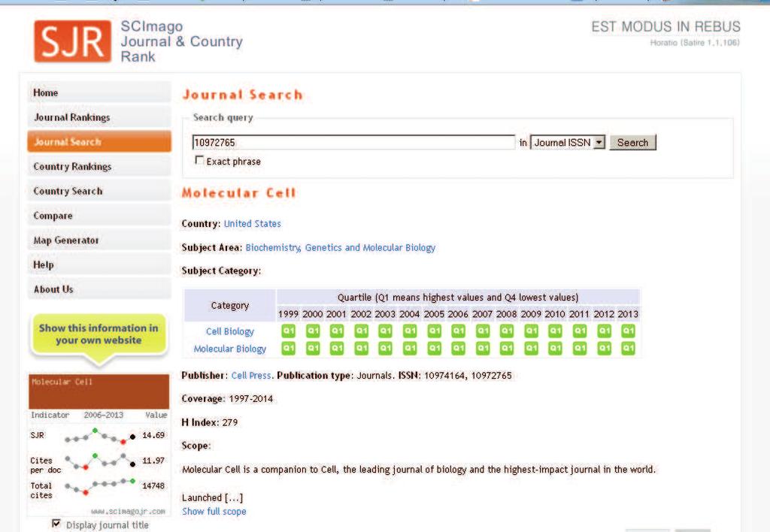Click the Coverage 1997-2014 text
Screen dimensions: 770x532
click(x=227, y=399)
